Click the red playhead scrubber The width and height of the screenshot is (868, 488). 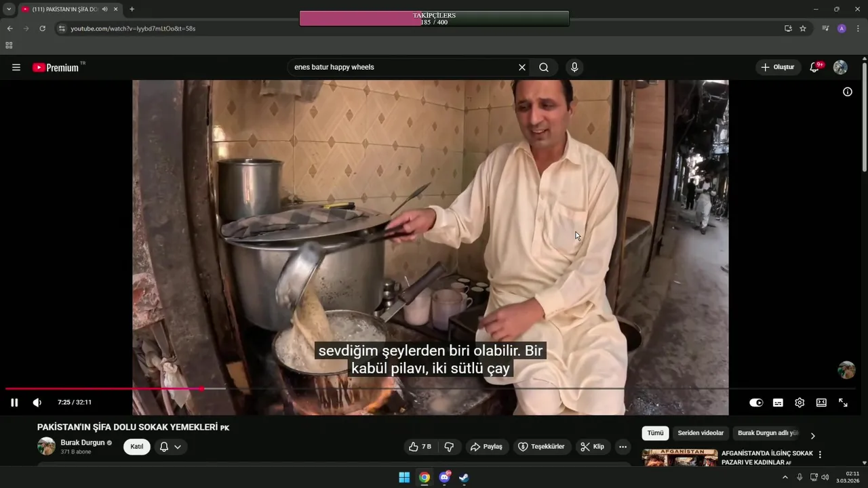(x=202, y=388)
